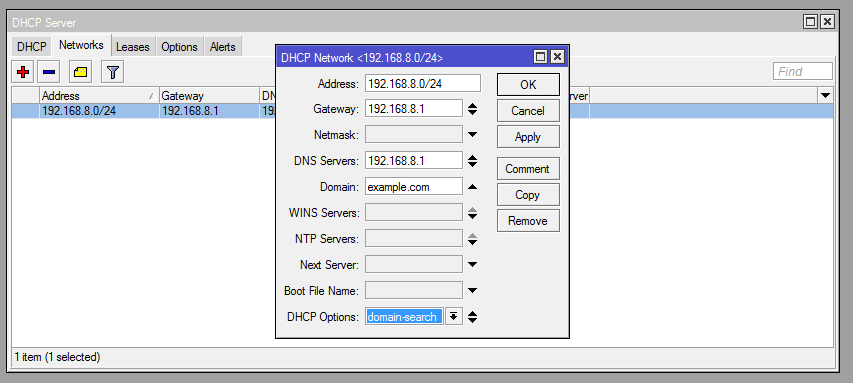The image size is (853, 383).
Task: Click NTP Servers up/down arrows
Action: click(472, 239)
